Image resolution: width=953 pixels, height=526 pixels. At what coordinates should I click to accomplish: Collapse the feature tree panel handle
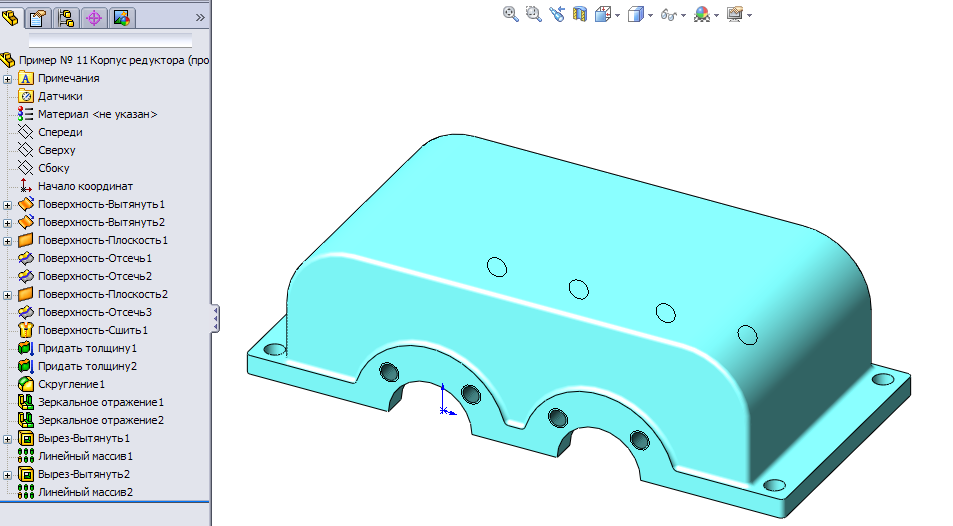(x=215, y=319)
